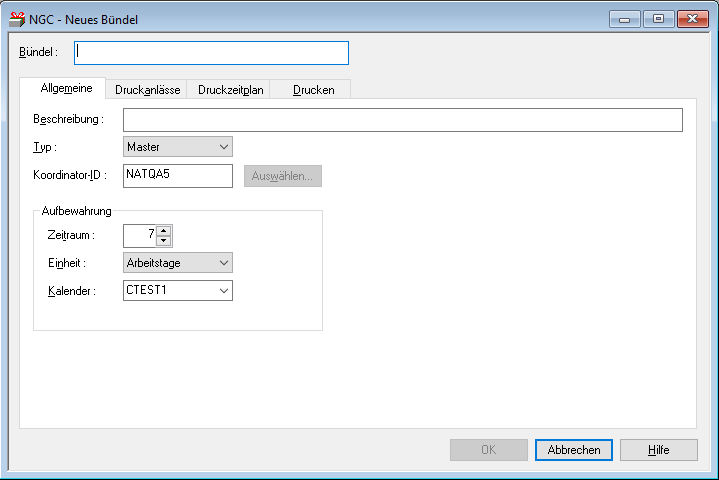The height and width of the screenshot is (480, 719).
Task: Expand the Typ dropdown showing Master
Action: [x=178, y=147]
